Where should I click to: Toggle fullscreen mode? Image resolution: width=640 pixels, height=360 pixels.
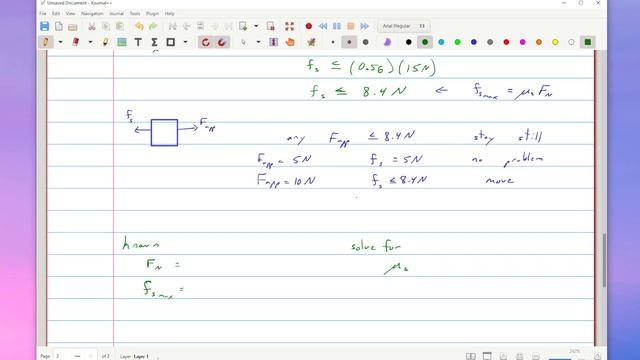[x=289, y=26]
